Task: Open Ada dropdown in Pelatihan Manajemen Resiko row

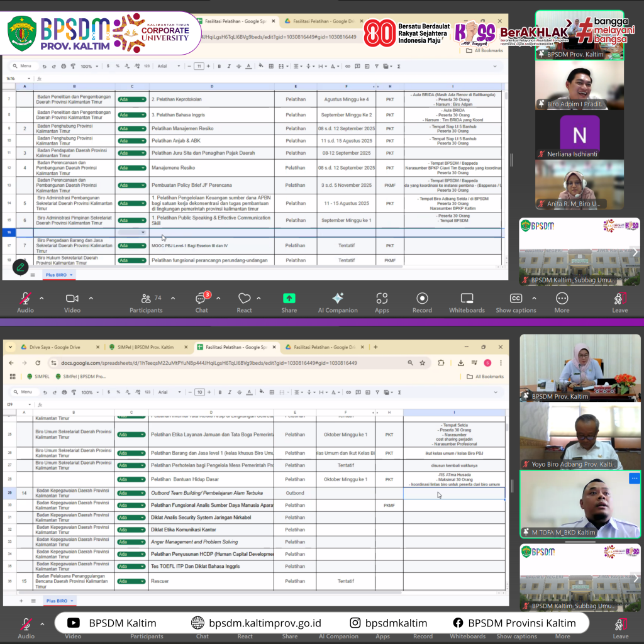Action: pyautogui.click(x=132, y=128)
